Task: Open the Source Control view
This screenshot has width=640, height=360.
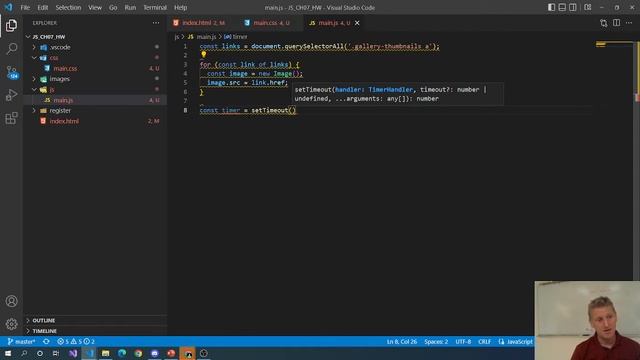Action: (x=11, y=72)
